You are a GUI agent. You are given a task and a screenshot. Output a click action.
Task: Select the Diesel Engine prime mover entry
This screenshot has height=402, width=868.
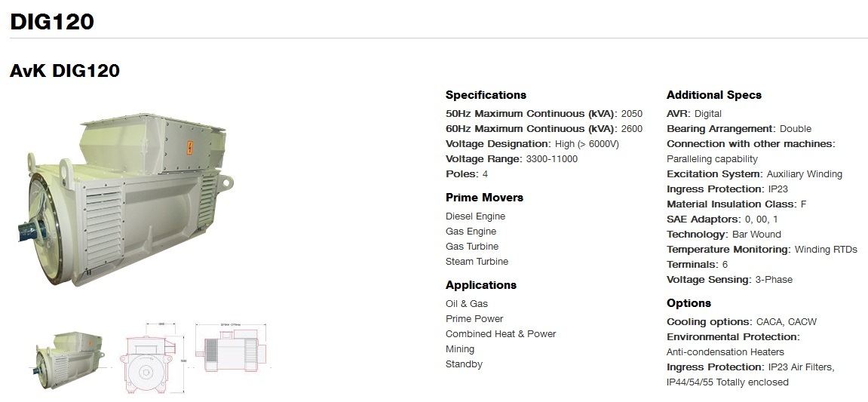click(475, 216)
